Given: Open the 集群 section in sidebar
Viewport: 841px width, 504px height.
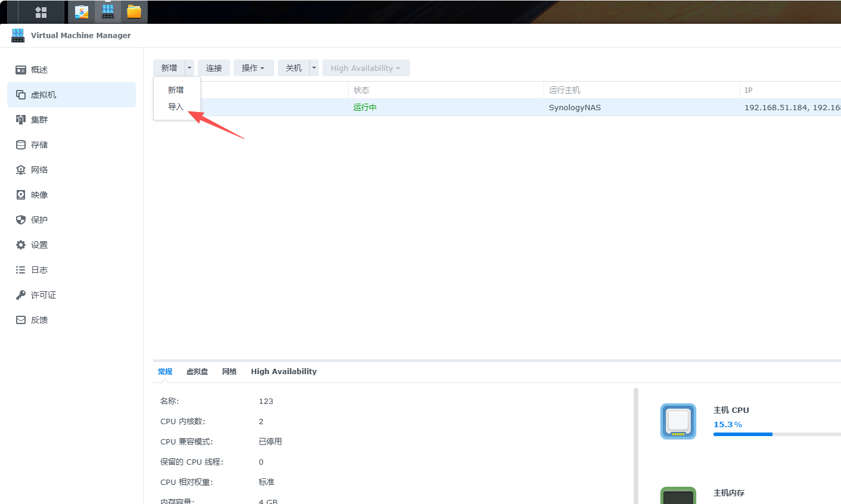Looking at the screenshot, I should click(39, 119).
